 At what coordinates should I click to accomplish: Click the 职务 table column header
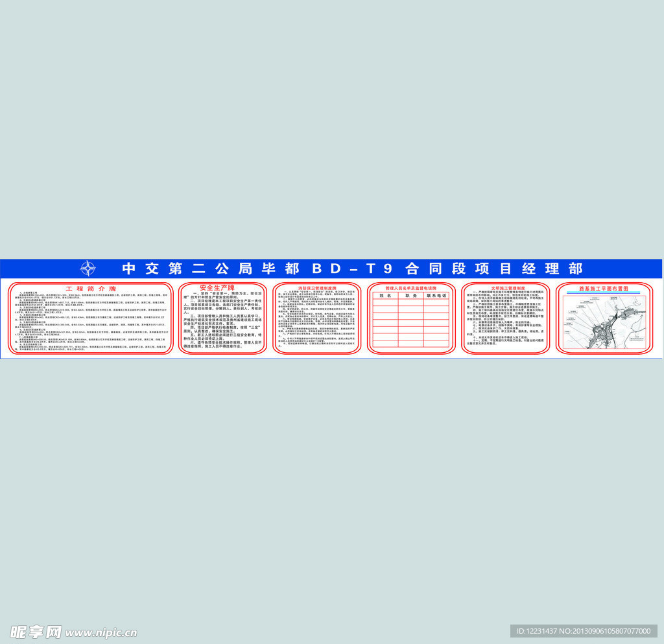coord(410,296)
